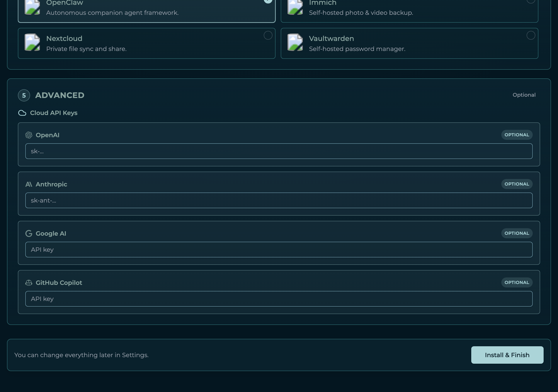Focus the GitHub Copilot API key field

pyautogui.click(x=279, y=299)
